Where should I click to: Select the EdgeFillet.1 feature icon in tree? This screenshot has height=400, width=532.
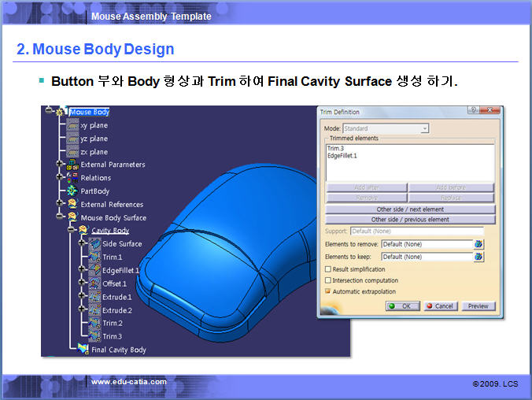(x=94, y=270)
